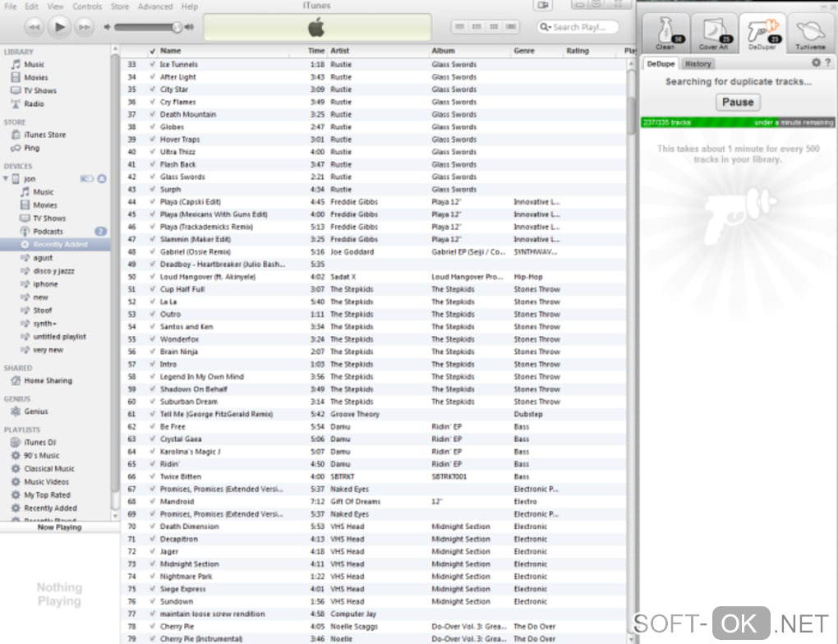Sort tracks by the Genre column
838x644 pixels.
tap(536, 51)
